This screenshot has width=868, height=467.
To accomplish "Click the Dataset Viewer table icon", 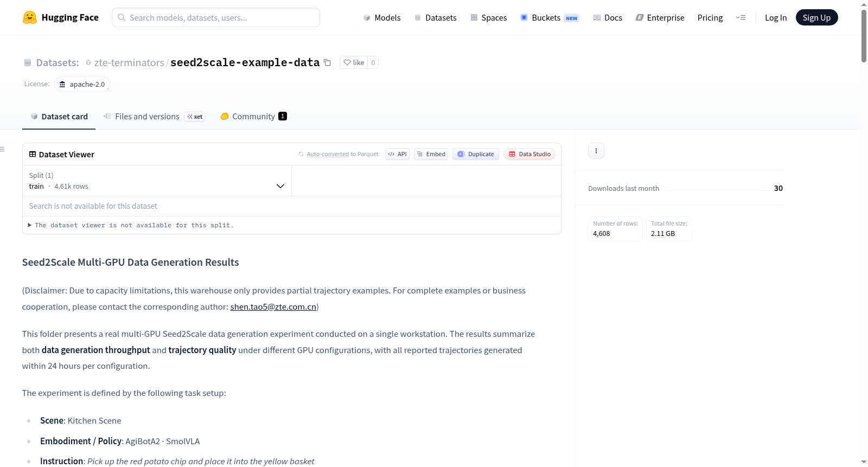I will (x=33, y=155).
